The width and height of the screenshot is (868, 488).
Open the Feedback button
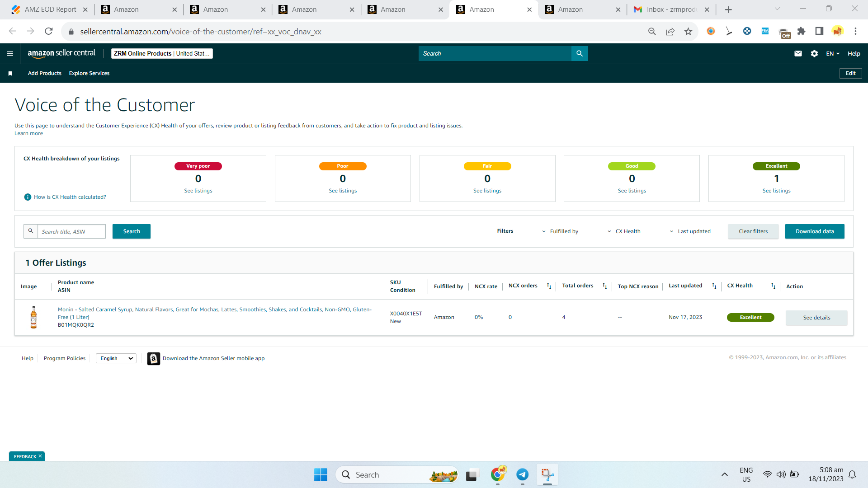pos(25,456)
